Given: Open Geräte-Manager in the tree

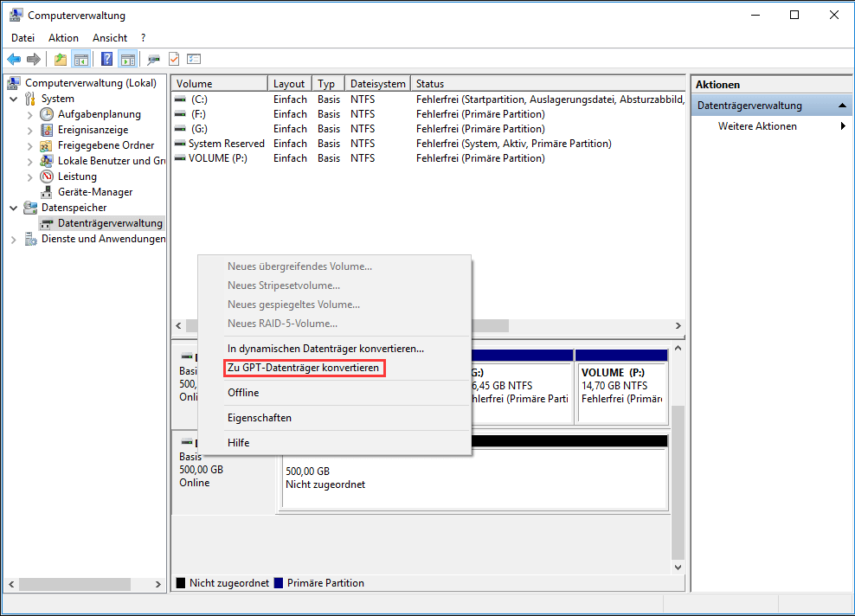Looking at the screenshot, I should [94, 192].
